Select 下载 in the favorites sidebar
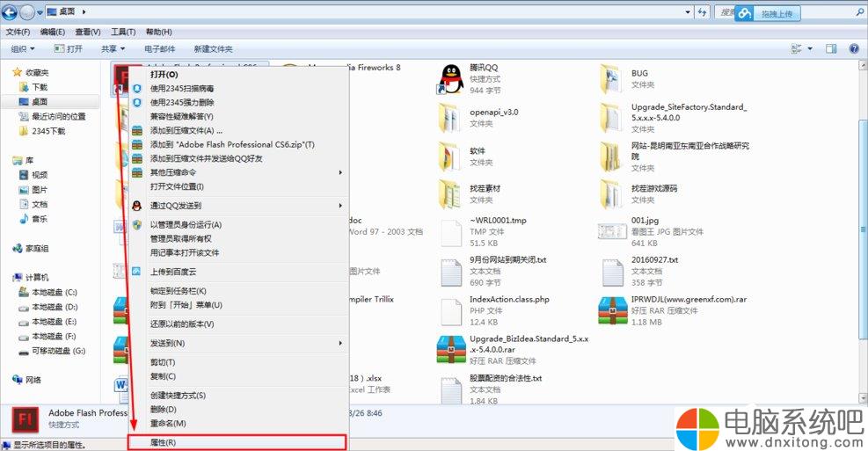 tap(33, 87)
